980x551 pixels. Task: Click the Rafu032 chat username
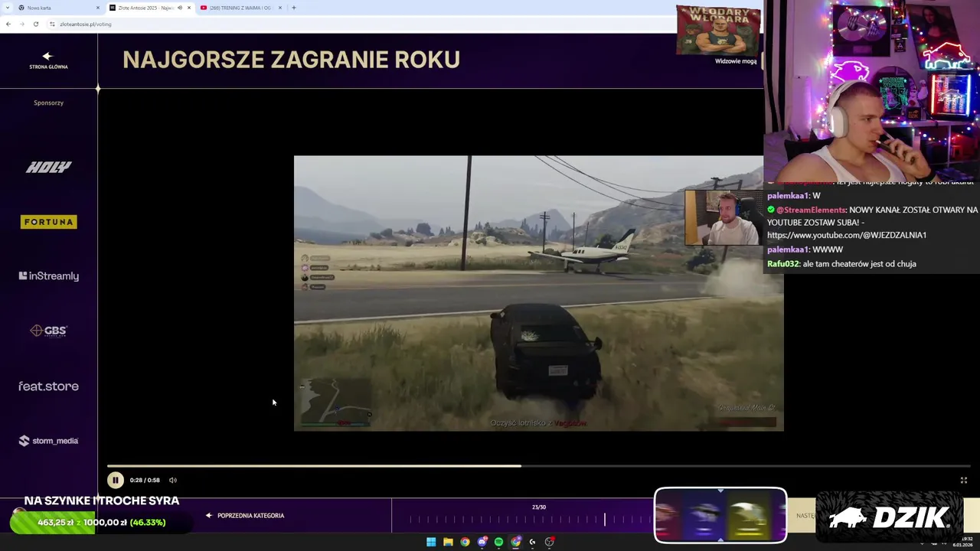[x=783, y=264]
